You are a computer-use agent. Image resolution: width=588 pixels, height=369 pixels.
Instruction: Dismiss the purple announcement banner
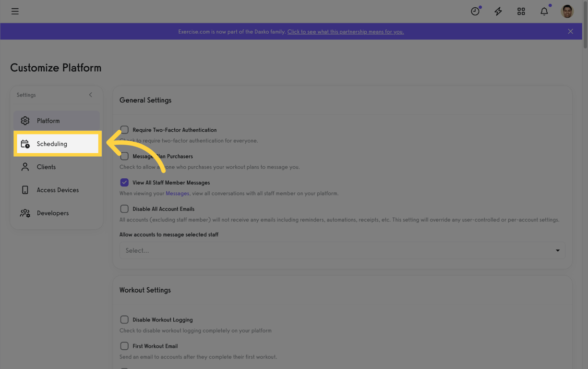coord(570,31)
